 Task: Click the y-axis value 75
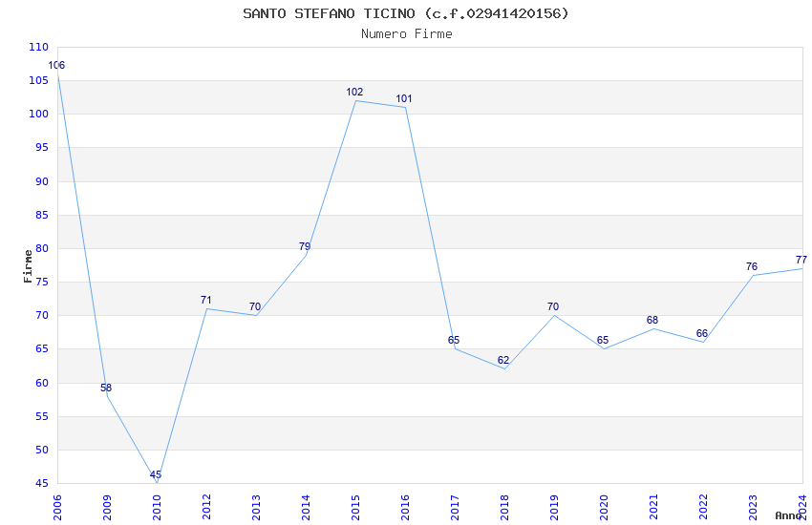point(42,282)
